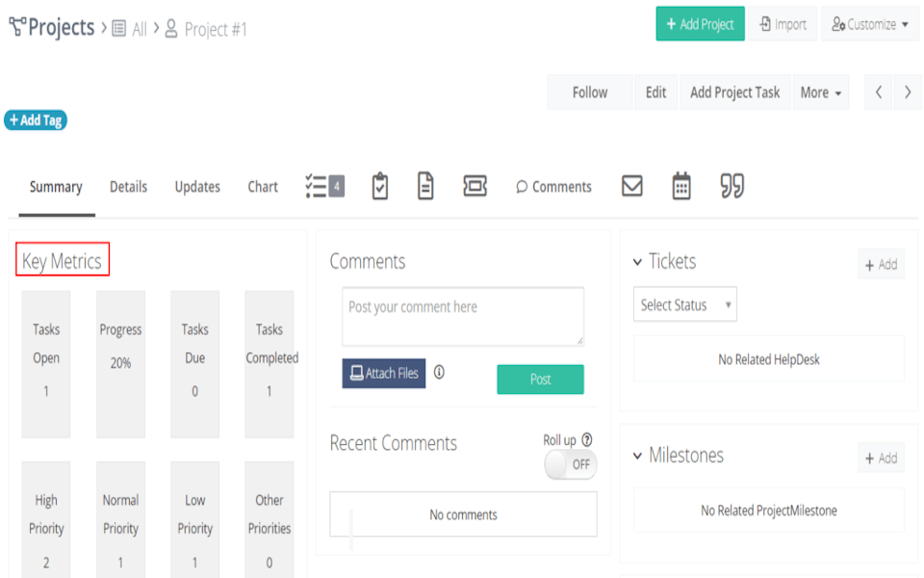
Task: Collapse the Tickets section
Action: (637, 262)
